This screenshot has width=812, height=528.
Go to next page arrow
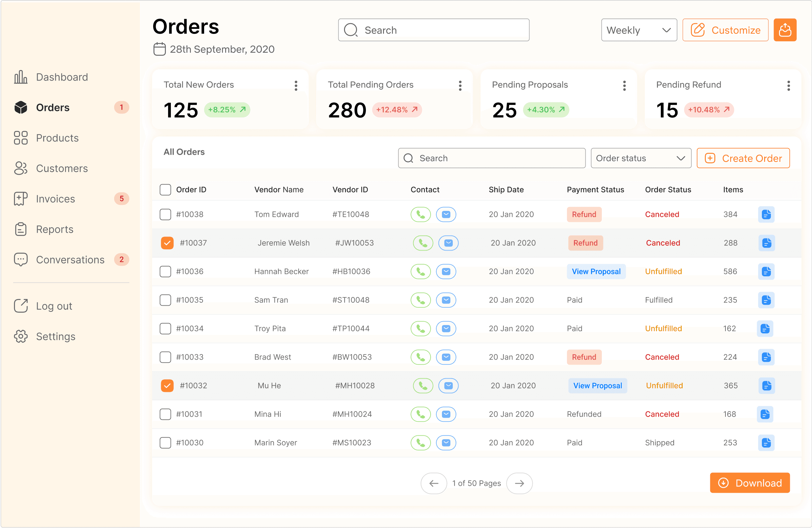coord(519,483)
